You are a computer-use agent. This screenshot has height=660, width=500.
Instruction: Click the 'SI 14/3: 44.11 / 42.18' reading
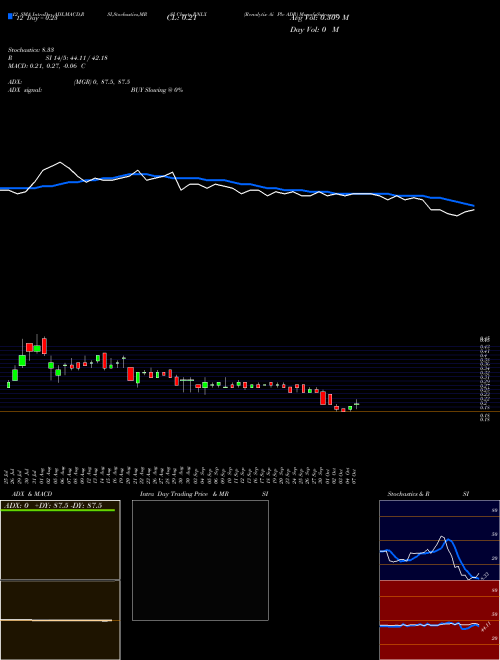[77, 58]
